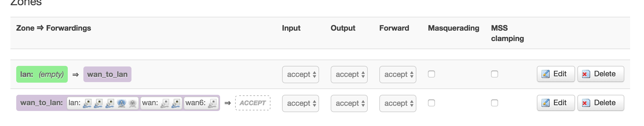Viewport: 644px width, 126px height.
Task: Open Output policy dropdown for wan_to_lan zone
Action: (349, 103)
